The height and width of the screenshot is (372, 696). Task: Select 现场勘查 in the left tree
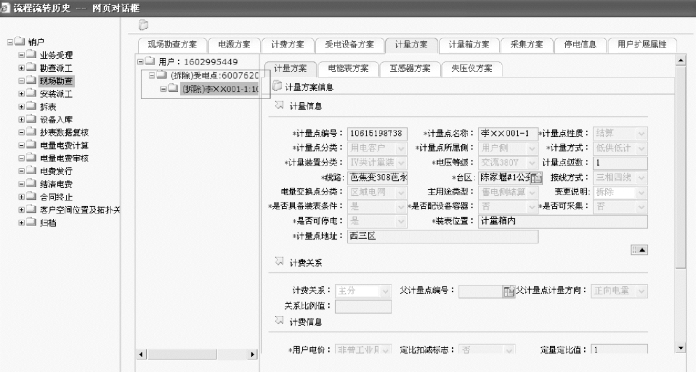(56, 81)
